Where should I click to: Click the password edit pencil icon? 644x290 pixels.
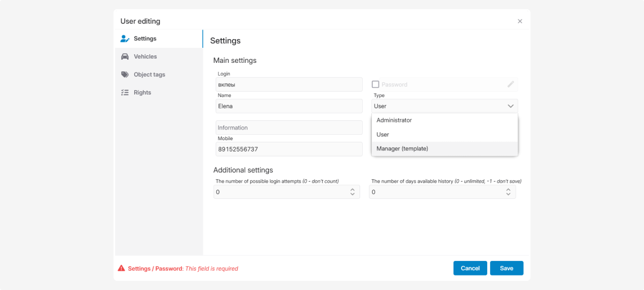[510, 84]
